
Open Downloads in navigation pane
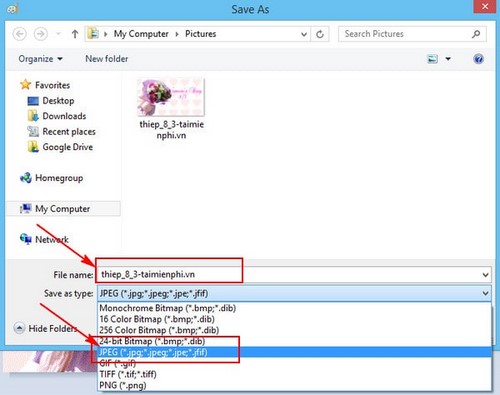(64, 116)
